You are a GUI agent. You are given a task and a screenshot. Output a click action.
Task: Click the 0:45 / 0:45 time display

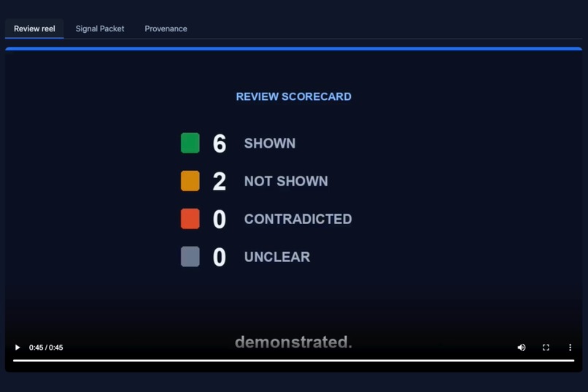46,347
